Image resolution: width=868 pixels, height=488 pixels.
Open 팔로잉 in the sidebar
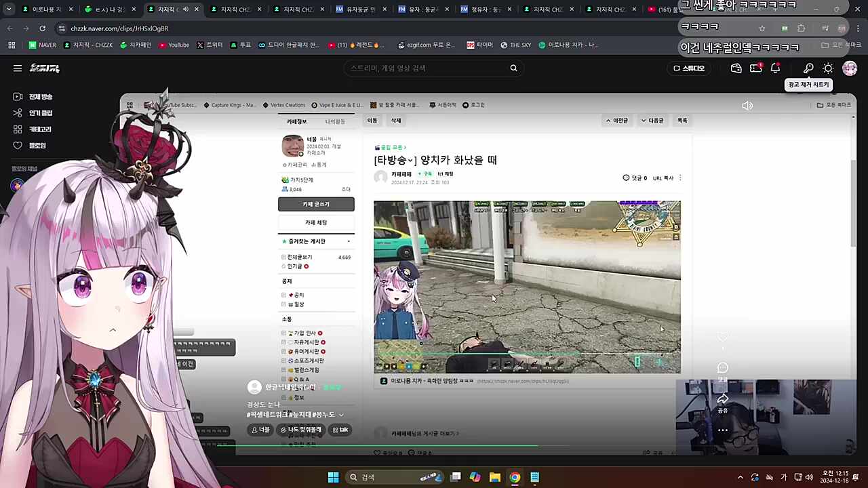pyautogui.click(x=29, y=146)
